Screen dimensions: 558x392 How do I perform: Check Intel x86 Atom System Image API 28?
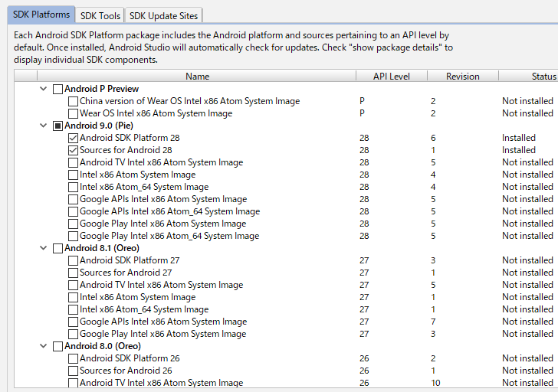click(73, 175)
